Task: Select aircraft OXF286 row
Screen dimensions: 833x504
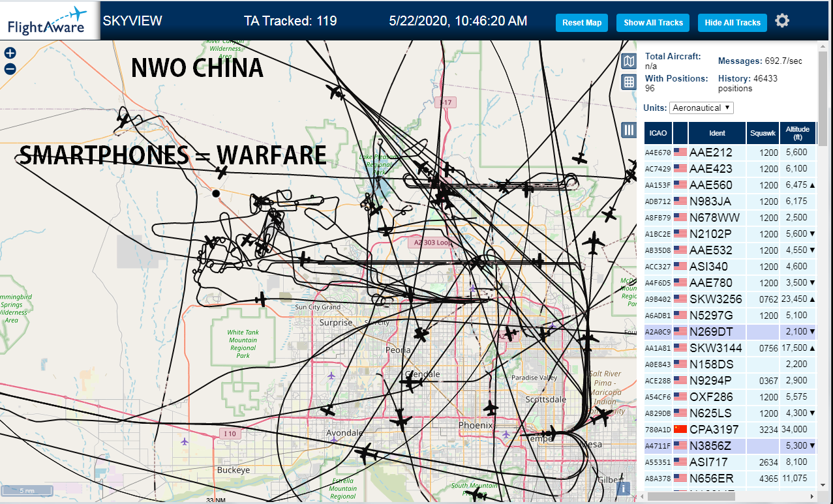Action: tap(731, 397)
